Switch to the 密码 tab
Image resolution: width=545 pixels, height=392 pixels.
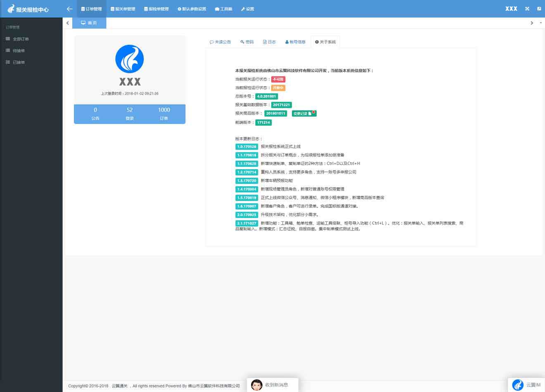pyautogui.click(x=247, y=42)
